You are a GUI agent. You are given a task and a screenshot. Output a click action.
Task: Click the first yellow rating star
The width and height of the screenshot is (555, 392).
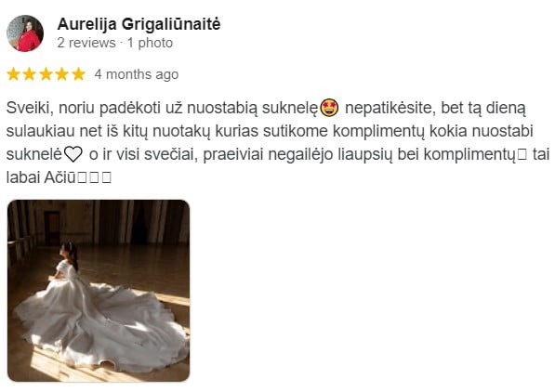tap(13, 74)
